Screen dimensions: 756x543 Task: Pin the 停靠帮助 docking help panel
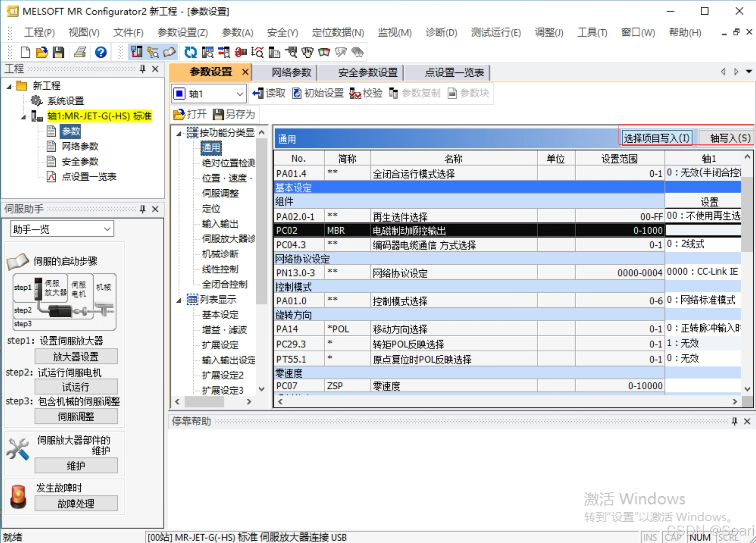pyautogui.click(x=734, y=421)
